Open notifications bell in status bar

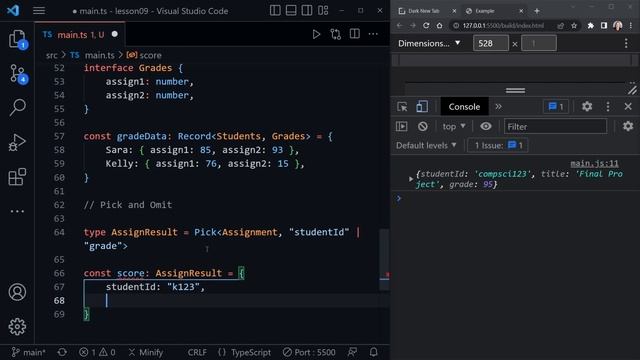pyautogui.click(x=373, y=352)
